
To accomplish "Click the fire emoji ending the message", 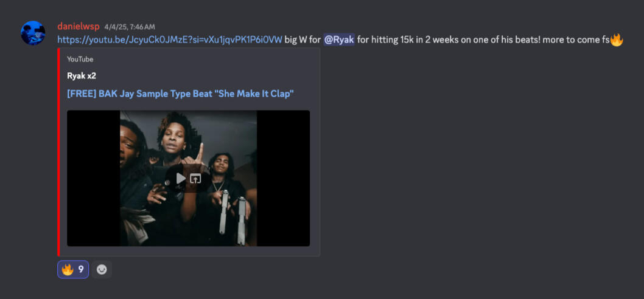I will [x=617, y=40].
